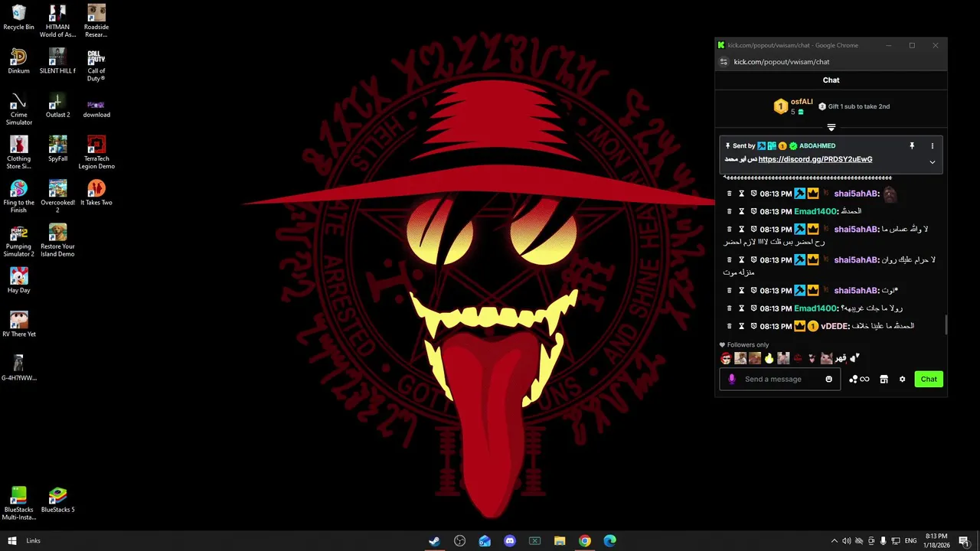
Task: Select Pumping Simulator 2 desktop icon
Action: [x=19, y=240]
